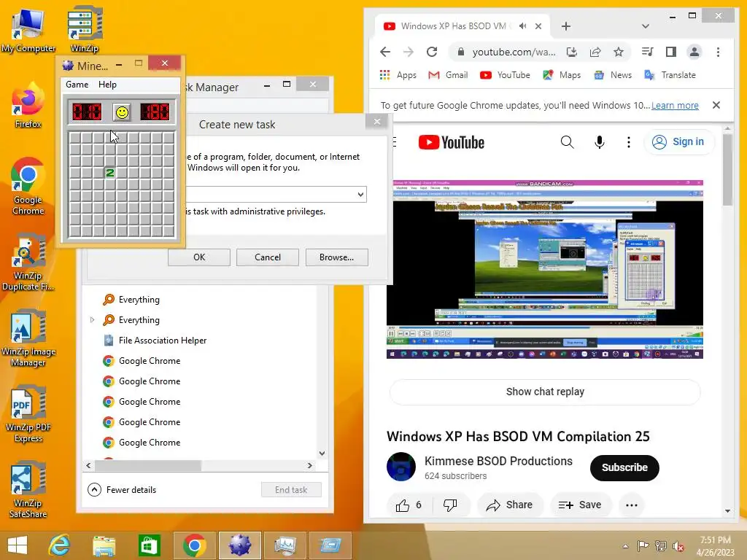Like the video with thumbs up
Viewport: 747px width, 560px height.
(409, 505)
